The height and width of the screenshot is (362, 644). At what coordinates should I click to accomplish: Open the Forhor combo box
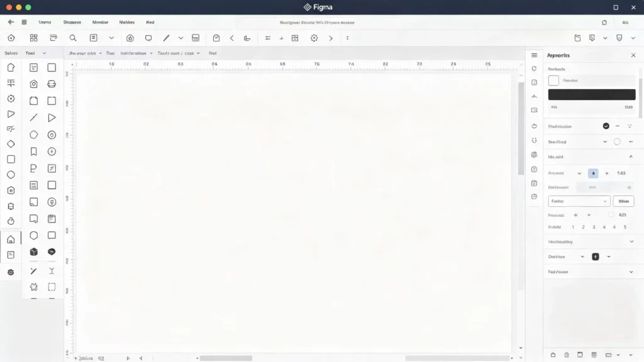click(579, 201)
